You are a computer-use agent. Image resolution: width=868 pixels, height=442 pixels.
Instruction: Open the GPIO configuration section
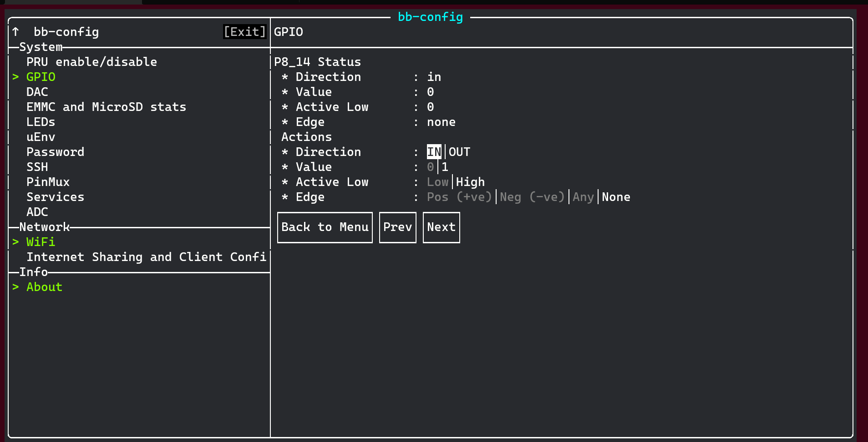point(41,77)
